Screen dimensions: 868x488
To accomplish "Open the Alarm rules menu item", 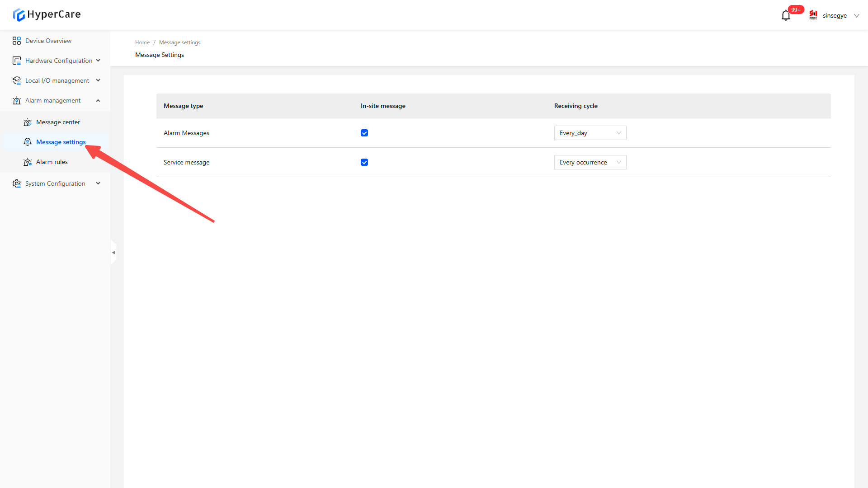I will coord(52,162).
